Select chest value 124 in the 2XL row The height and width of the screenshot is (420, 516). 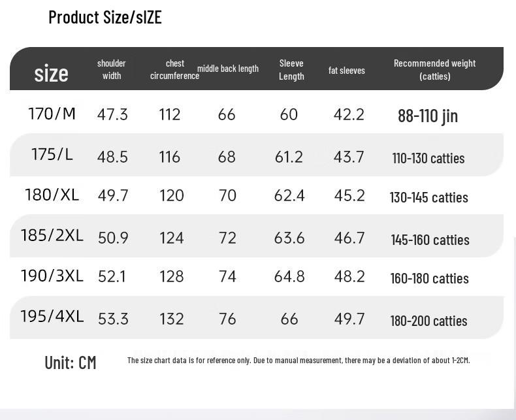[172, 238]
